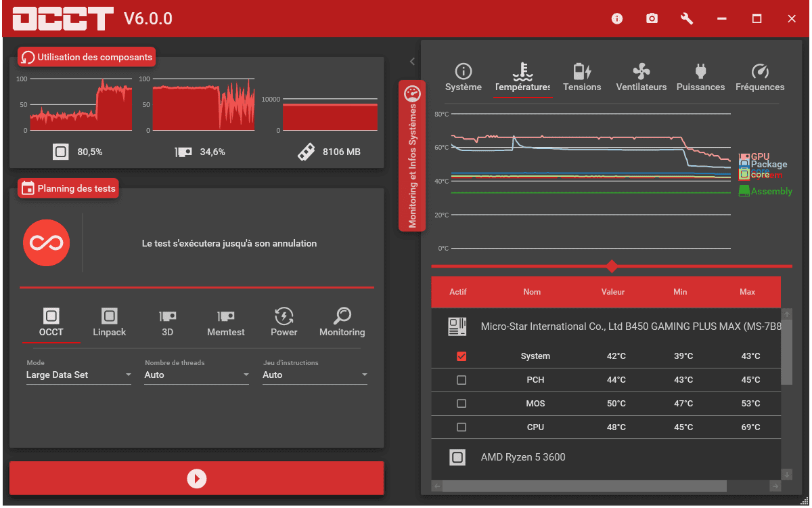Click the scroll right arrow of sensor table
This screenshot has height=508, width=812.
[775, 486]
